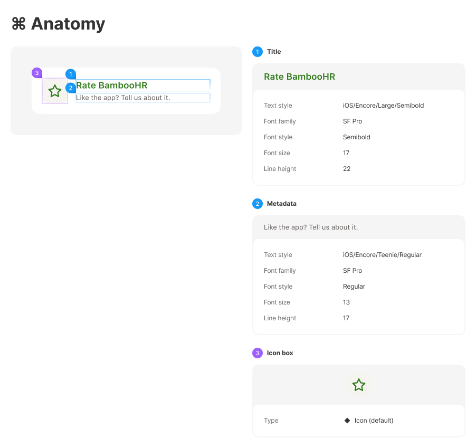Click the Line height label in Metadata section

click(280, 318)
